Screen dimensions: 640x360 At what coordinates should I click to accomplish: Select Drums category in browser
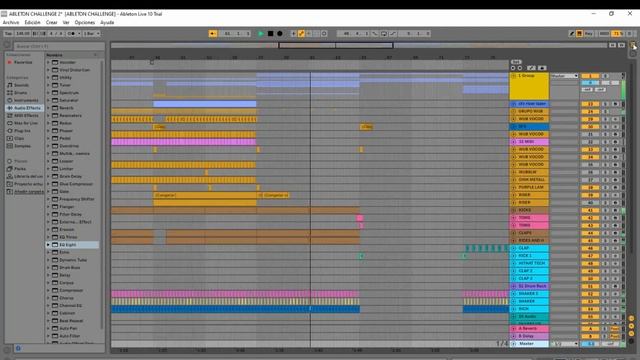click(x=20, y=93)
